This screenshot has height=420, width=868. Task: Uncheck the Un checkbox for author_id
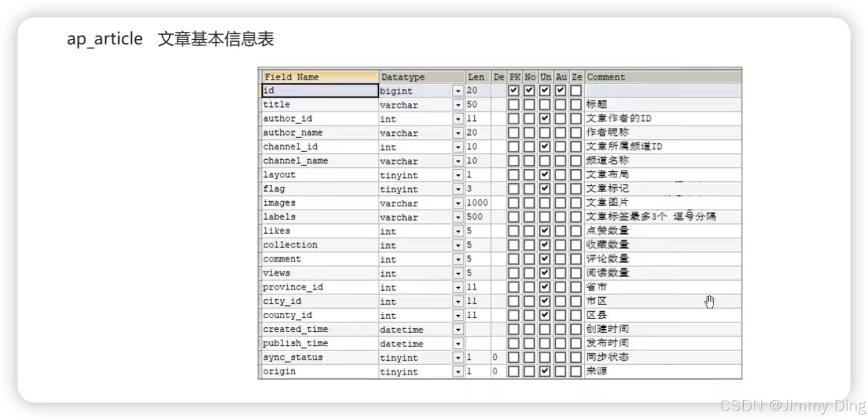click(x=545, y=118)
